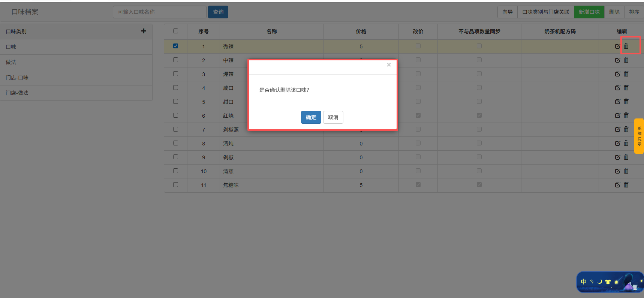
Task: Click the edit pencil for 咸口
Action: tap(617, 88)
